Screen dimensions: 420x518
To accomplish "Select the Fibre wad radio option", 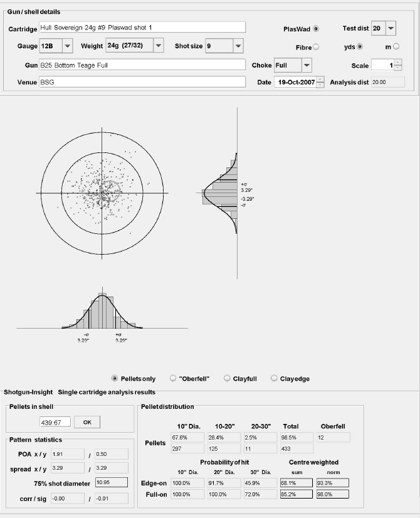I will [316, 47].
